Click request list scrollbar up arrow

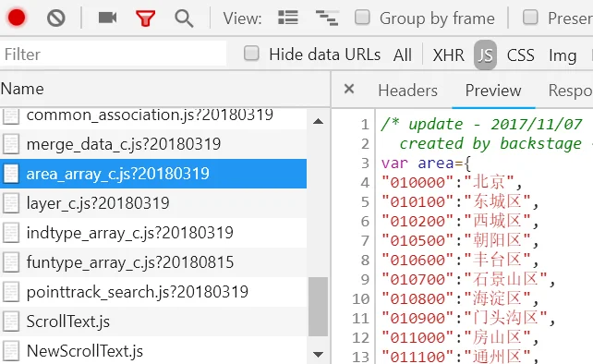click(318, 121)
